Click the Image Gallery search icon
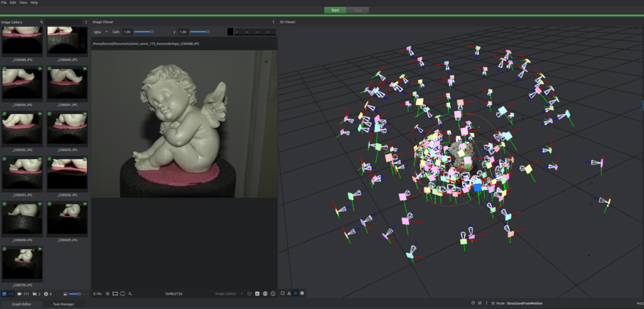 click(x=42, y=22)
